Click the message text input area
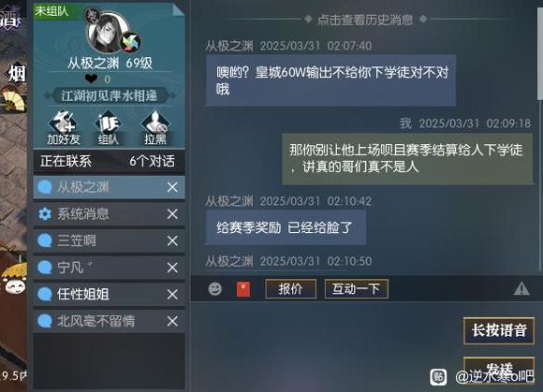The image size is (543, 392). pyautogui.click(x=326, y=344)
